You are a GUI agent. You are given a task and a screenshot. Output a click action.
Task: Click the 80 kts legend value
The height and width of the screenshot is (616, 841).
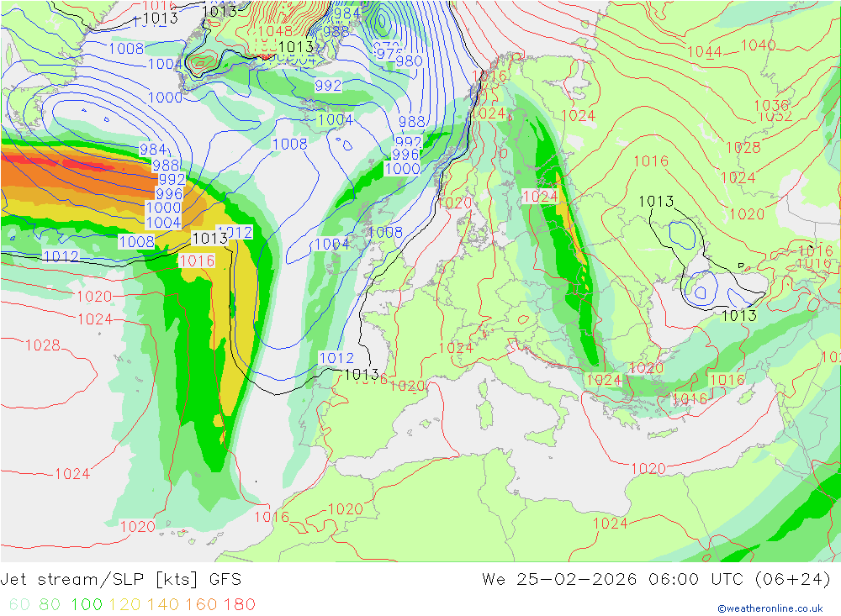(x=50, y=604)
